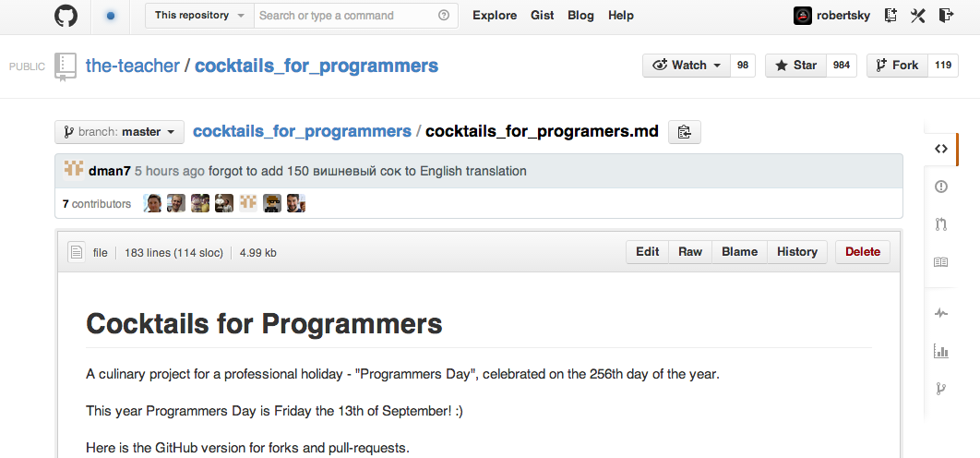
Task: Select the repository book icon beside PUBLIC
Action: pos(65,66)
